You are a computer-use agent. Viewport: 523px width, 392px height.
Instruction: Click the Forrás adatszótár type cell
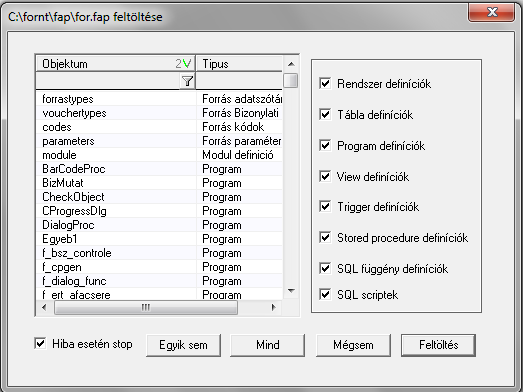pos(239,99)
